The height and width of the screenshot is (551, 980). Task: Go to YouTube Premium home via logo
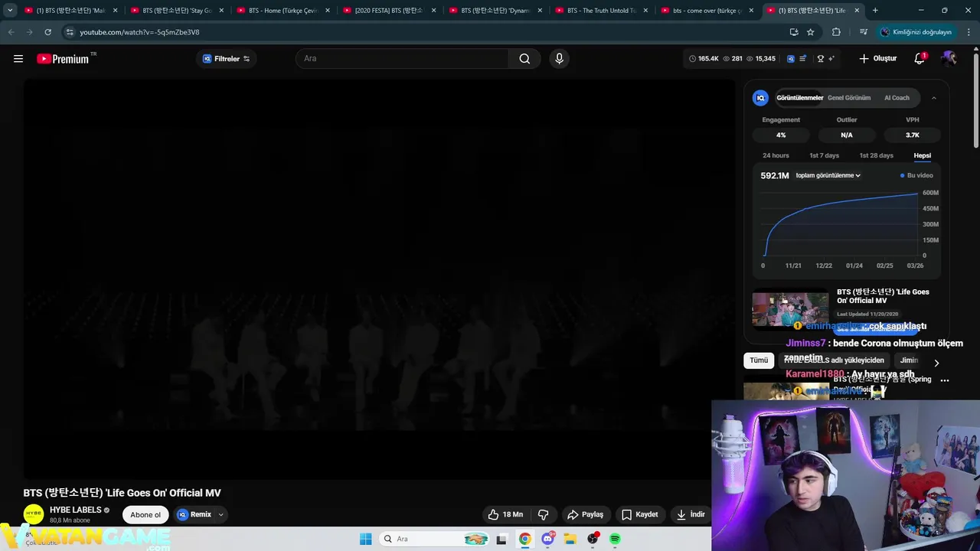tap(63, 59)
